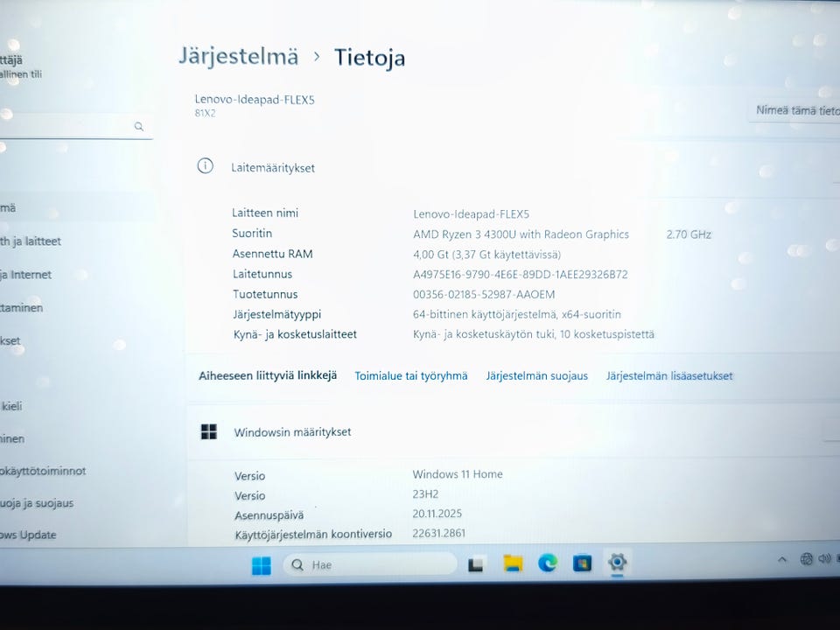Click the 2.70 GHz clock speed text
840x630 pixels.
(x=689, y=234)
